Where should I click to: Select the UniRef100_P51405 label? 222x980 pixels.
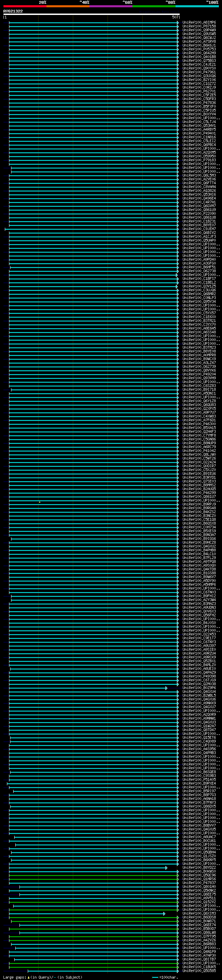click(199, 779)
